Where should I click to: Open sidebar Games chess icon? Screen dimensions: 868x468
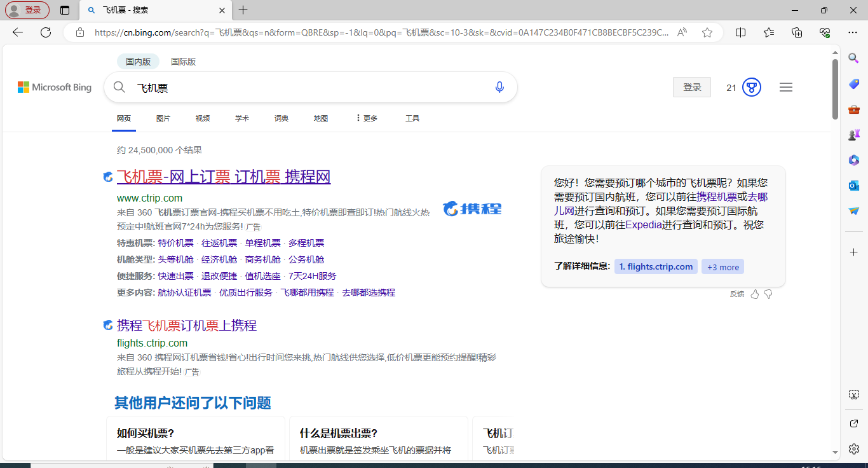(854, 135)
